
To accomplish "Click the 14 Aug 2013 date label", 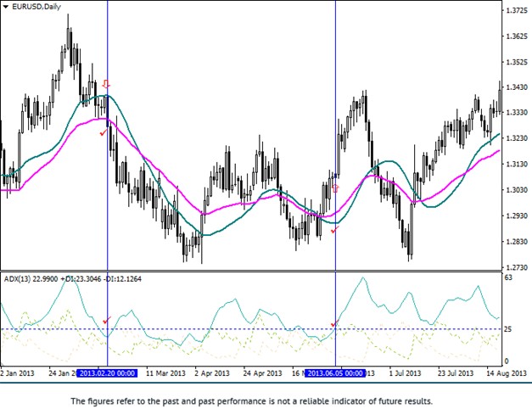I will [x=506, y=373].
